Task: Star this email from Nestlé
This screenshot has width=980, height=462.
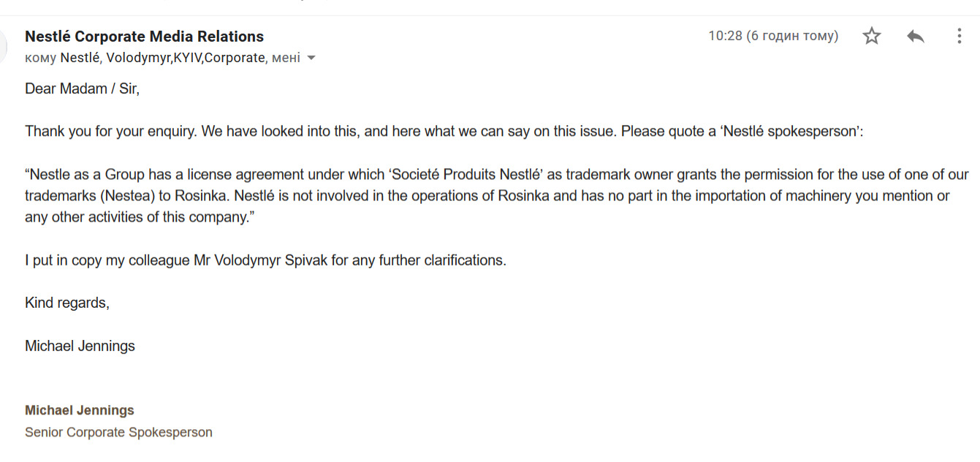Action: (x=871, y=36)
